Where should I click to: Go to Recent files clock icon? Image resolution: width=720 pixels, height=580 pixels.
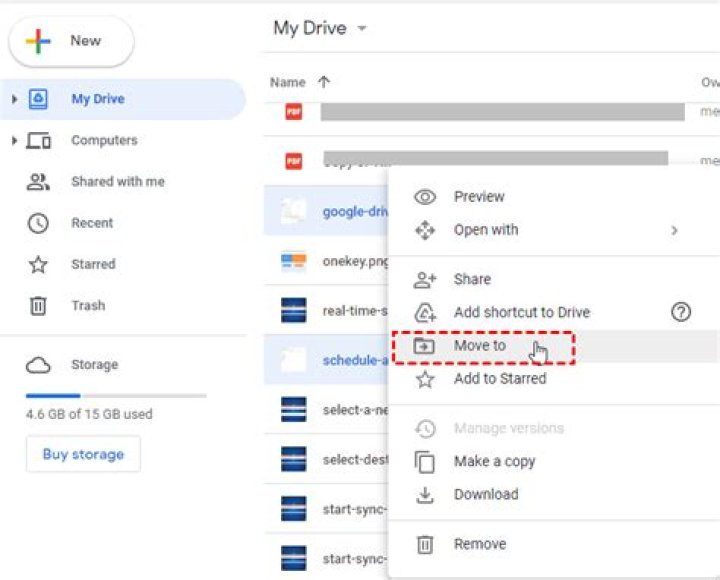point(38,223)
